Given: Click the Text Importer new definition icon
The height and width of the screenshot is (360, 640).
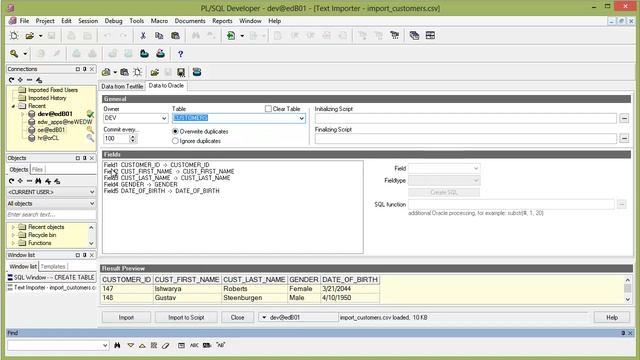Looking at the screenshot, I should pos(138,72).
